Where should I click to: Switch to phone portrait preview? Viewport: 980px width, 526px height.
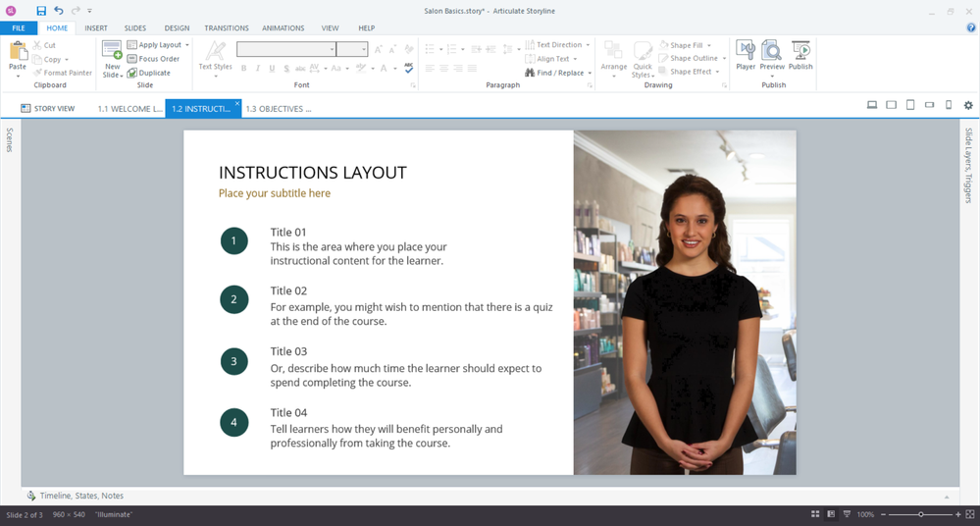tap(949, 105)
